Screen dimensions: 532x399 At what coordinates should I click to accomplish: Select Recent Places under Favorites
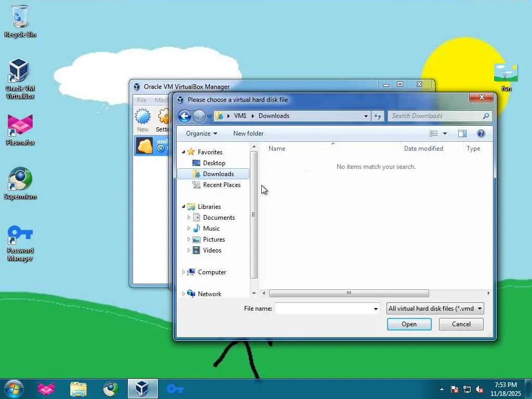point(217,184)
